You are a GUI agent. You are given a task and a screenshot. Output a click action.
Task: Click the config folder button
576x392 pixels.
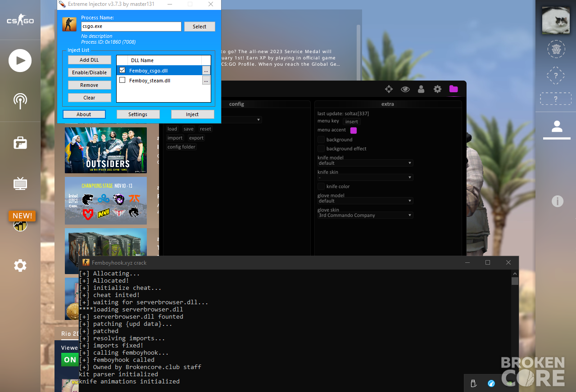(181, 147)
